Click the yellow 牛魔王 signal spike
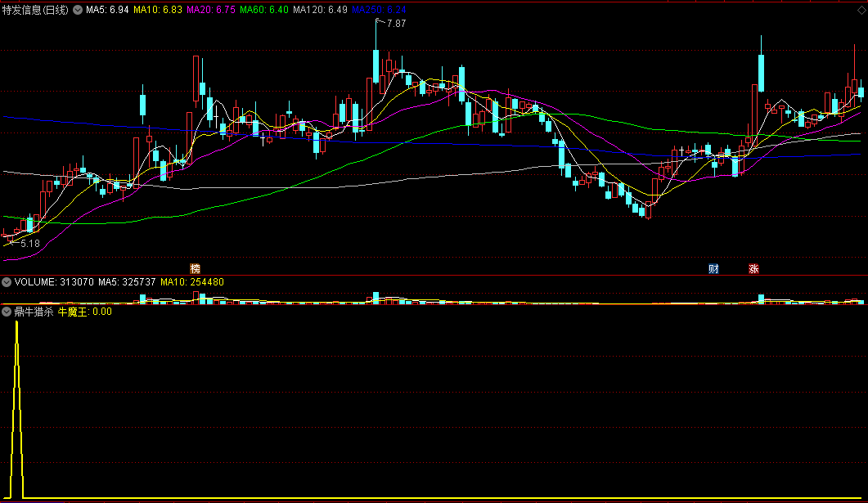The width and height of the screenshot is (868, 503). pos(16,410)
